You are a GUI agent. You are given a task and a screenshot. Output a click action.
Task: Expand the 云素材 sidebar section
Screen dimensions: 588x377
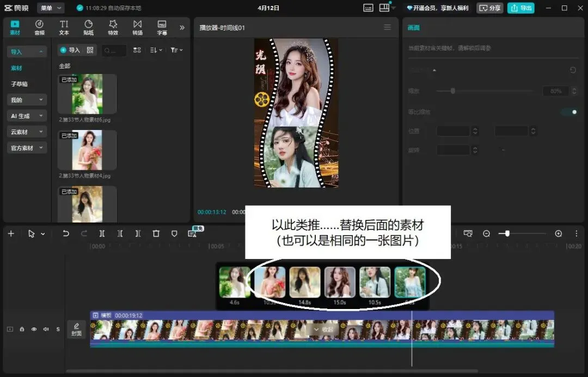click(27, 132)
